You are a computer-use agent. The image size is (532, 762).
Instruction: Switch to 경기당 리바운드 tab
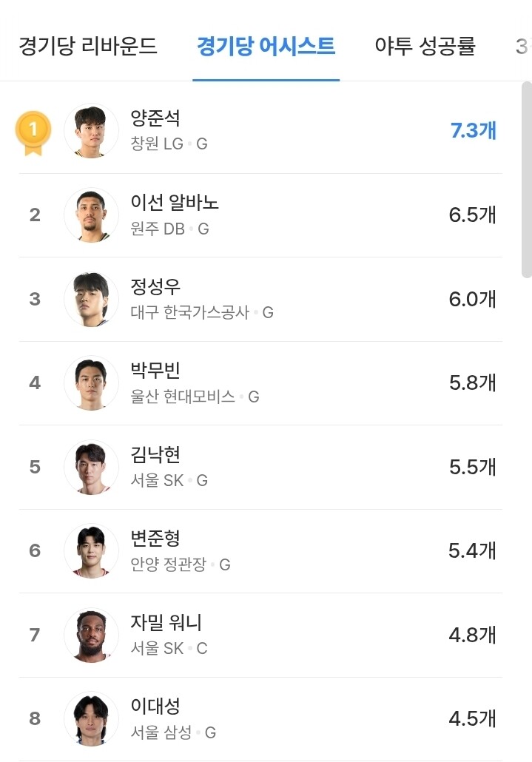pos(88,47)
